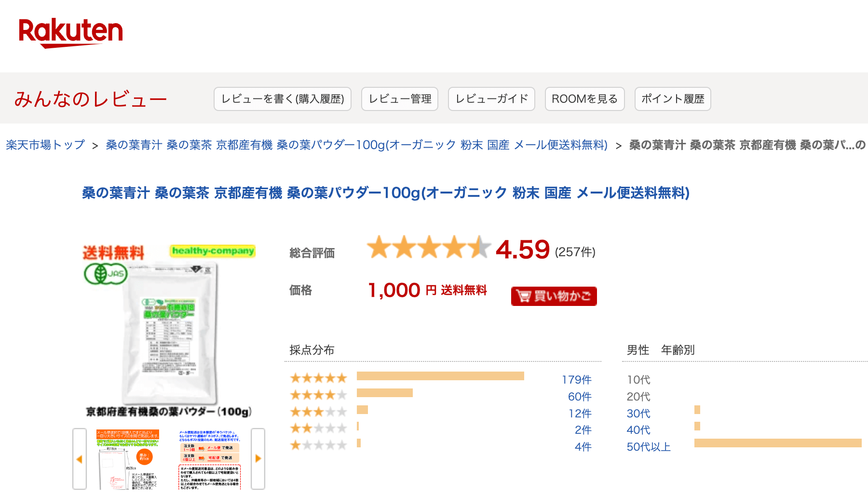
Task: Filter by 40代 age group
Action: coord(638,430)
